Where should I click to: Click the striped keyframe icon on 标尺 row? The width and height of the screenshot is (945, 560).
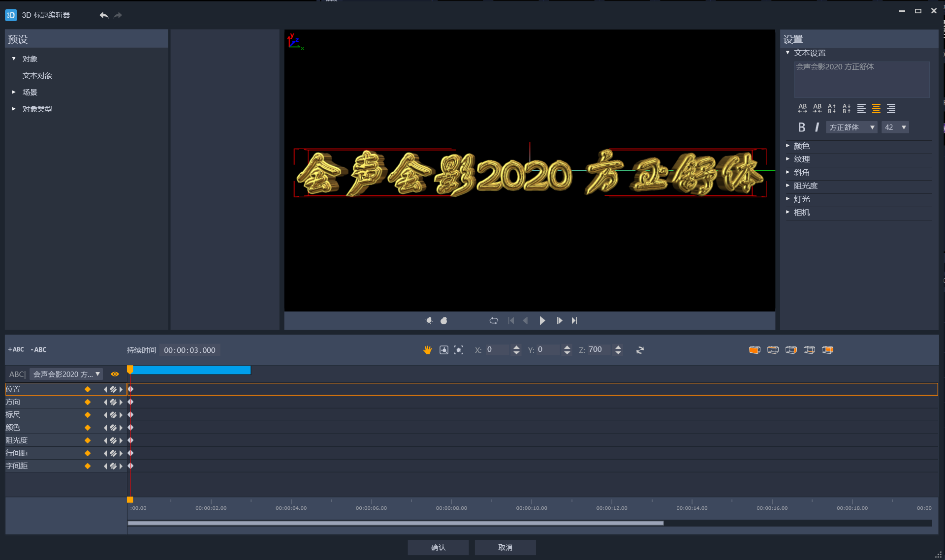113,415
